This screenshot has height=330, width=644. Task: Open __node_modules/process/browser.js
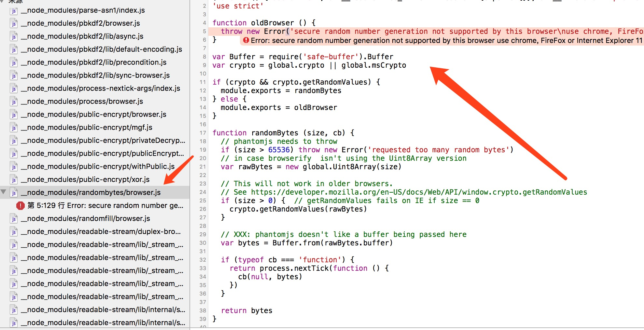pos(82,102)
